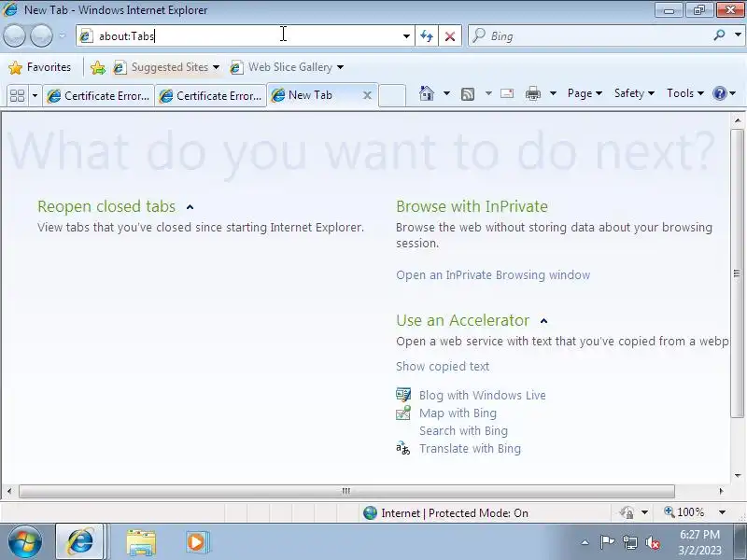Click Use an Accelerator heading
The width and height of the screenshot is (747, 560).
click(462, 320)
